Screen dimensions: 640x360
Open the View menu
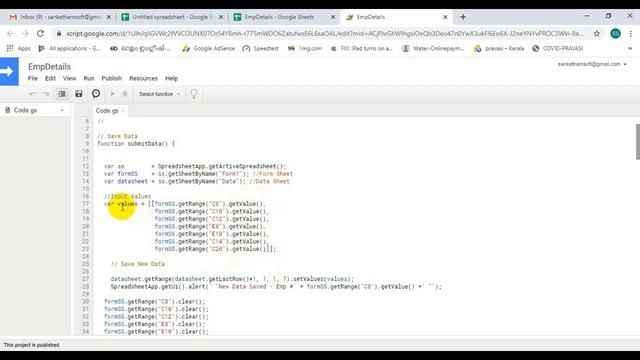69,78
